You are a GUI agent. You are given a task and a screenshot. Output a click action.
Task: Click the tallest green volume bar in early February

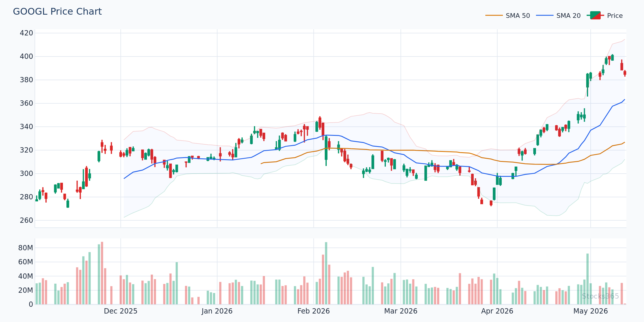click(326, 273)
